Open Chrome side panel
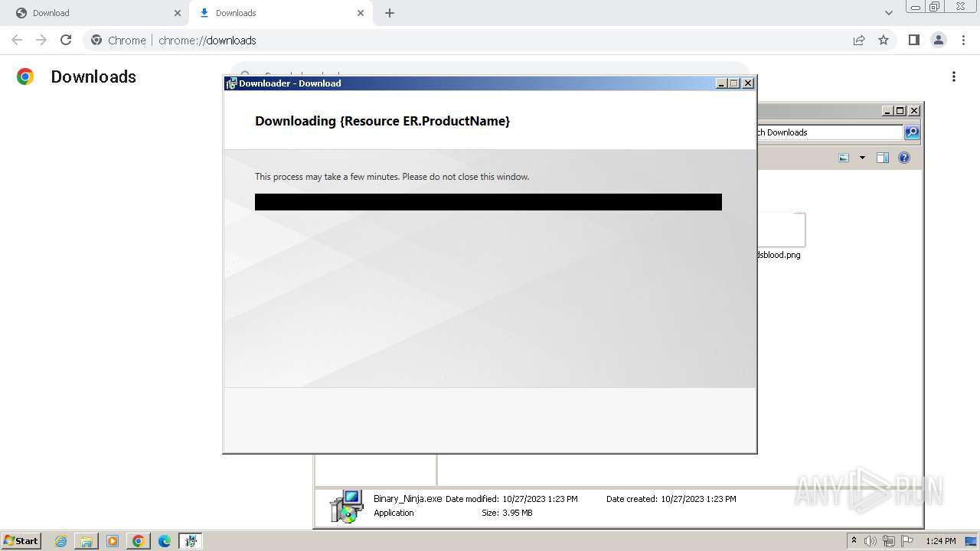 [x=913, y=40]
